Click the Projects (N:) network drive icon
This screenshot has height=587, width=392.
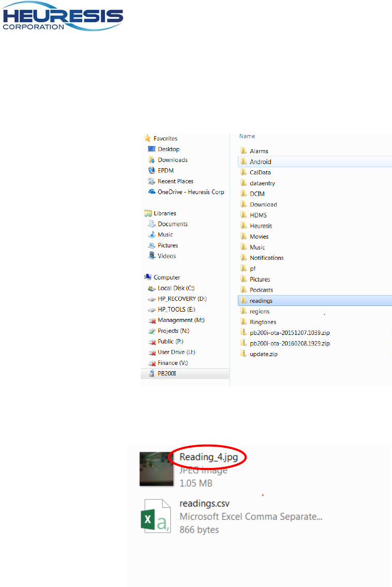152,331
